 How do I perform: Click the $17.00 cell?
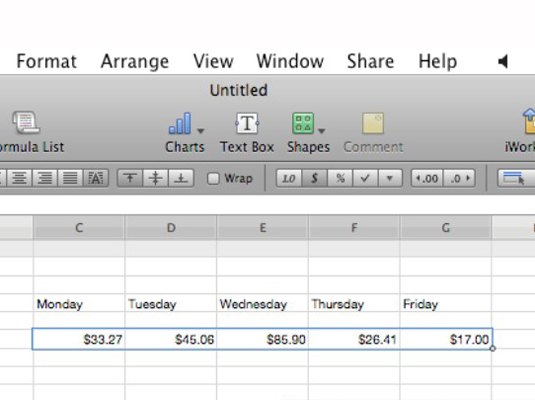(446, 339)
